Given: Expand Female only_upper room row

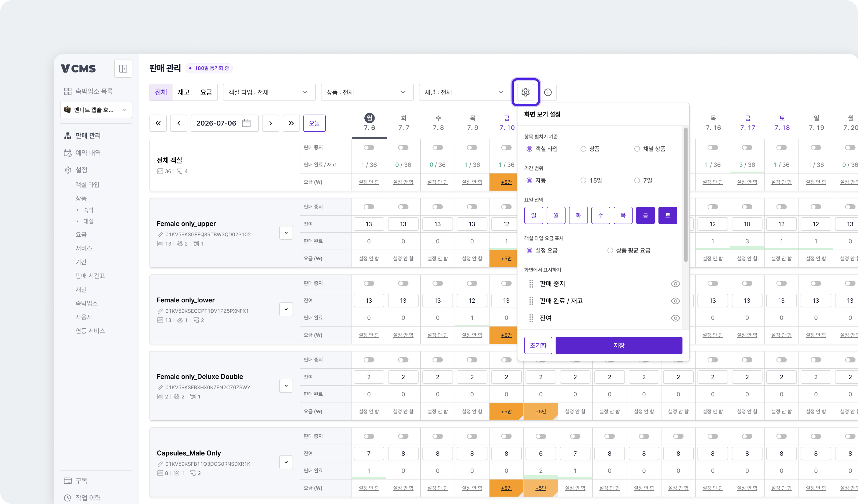Looking at the screenshot, I should (286, 233).
